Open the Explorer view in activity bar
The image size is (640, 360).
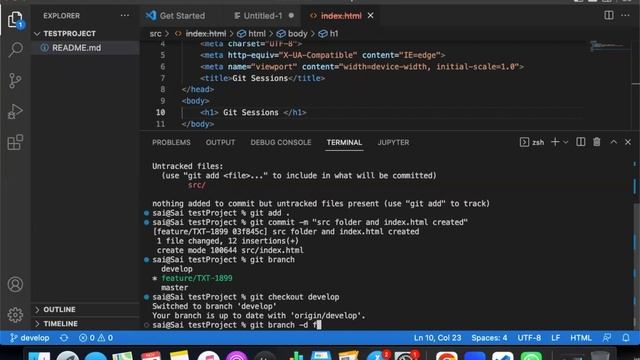[x=15, y=19]
